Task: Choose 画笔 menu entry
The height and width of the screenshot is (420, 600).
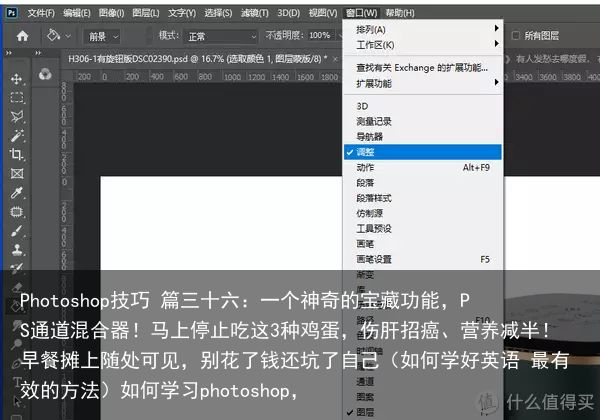Action: [x=422, y=244]
